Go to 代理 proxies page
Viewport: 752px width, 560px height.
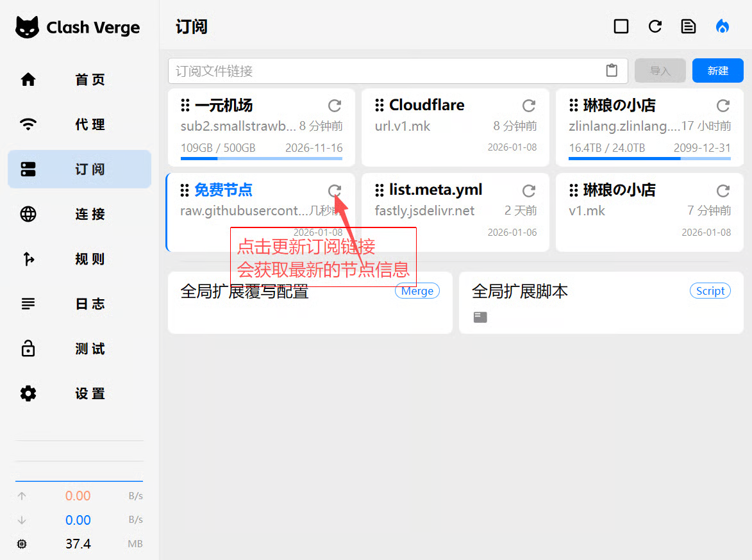[79, 124]
